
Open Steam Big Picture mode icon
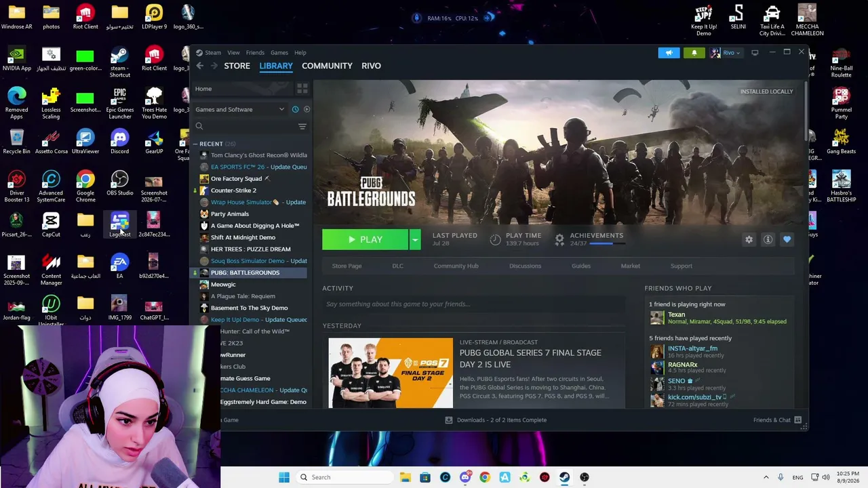755,53
